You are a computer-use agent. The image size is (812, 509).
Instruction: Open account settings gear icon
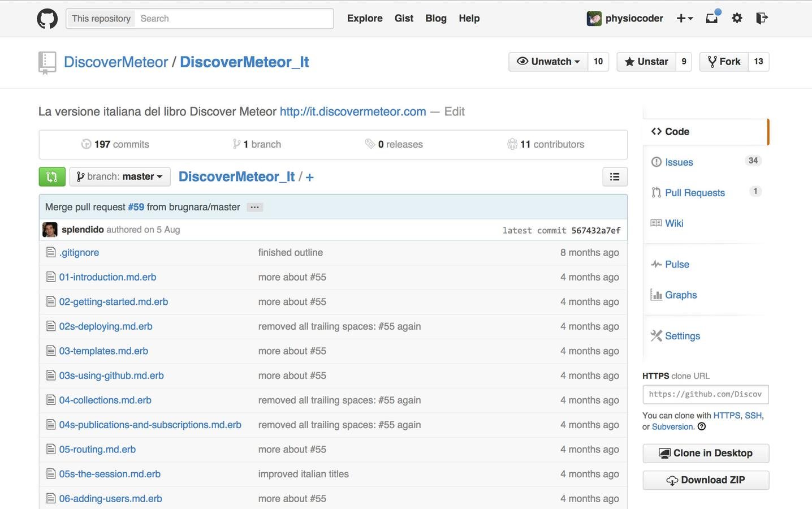tap(737, 18)
